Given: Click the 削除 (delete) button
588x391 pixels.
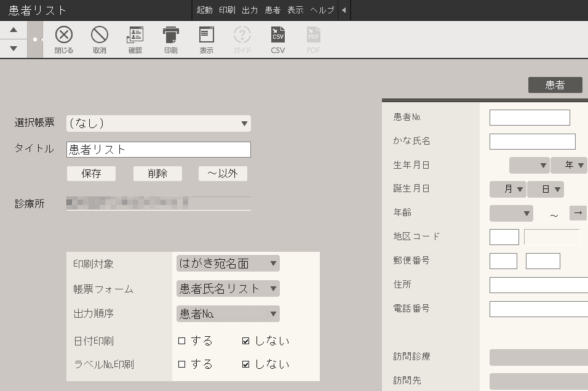Looking at the screenshot, I should click(x=157, y=173).
